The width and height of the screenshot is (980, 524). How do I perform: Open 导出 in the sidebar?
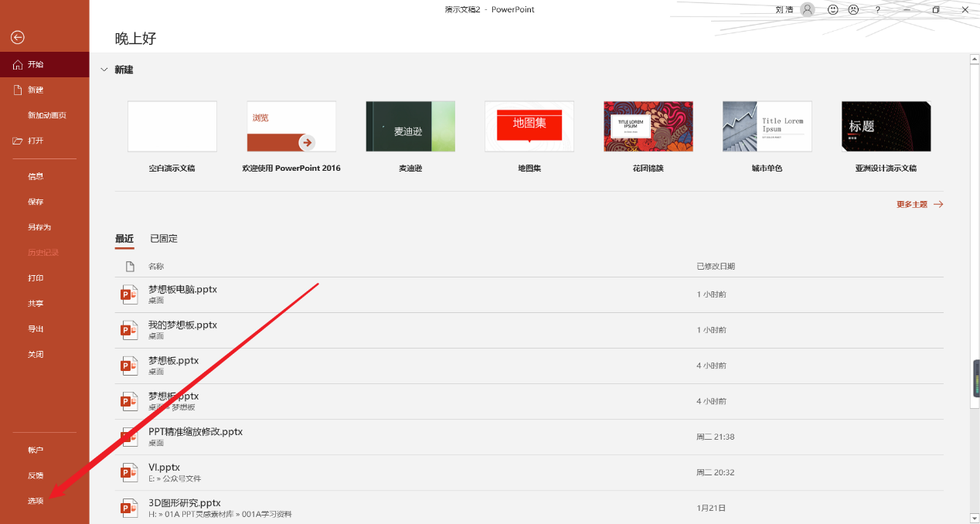(x=45, y=329)
